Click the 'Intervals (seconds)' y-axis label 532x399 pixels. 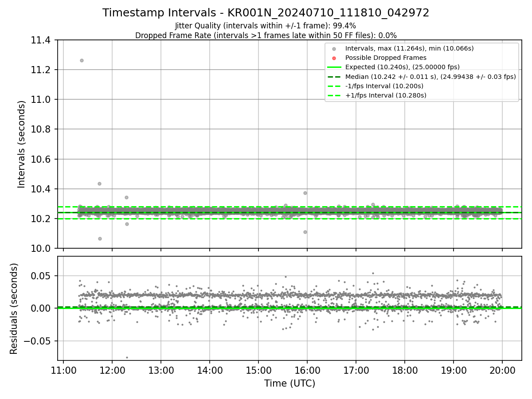tap(22, 144)
